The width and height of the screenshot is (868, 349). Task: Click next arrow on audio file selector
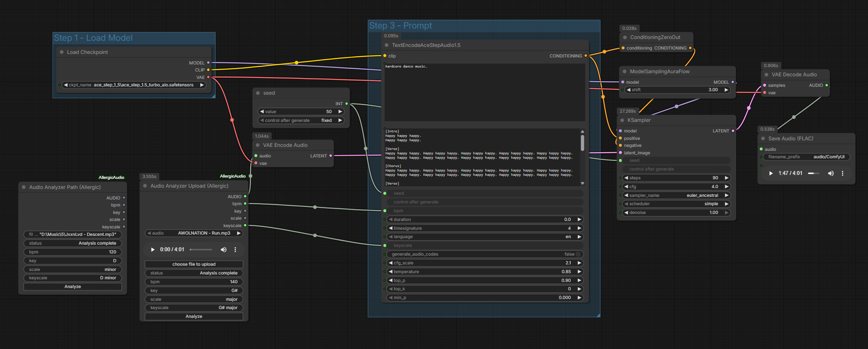[238, 233]
